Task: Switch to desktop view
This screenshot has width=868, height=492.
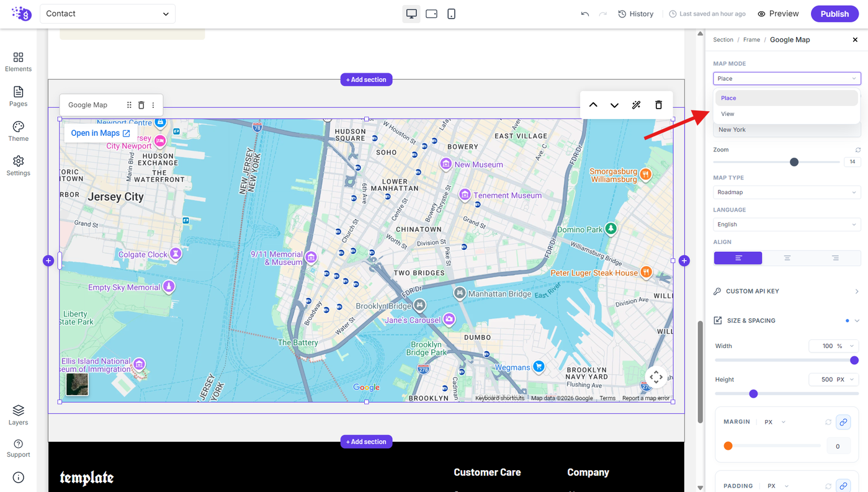Action: [411, 14]
